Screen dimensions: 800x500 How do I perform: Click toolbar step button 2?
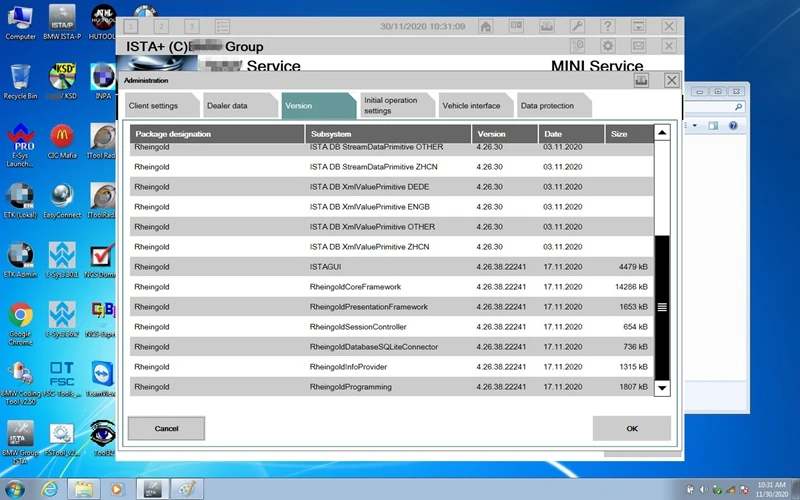click(x=161, y=27)
